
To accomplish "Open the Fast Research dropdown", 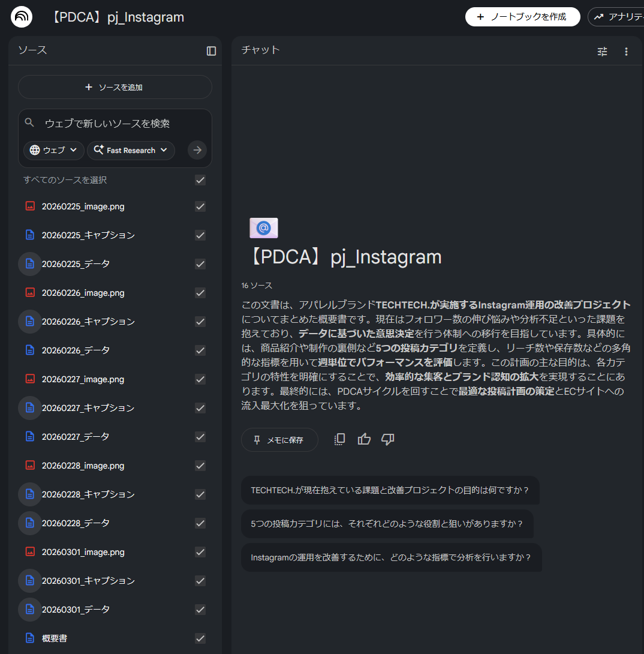I will (131, 150).
